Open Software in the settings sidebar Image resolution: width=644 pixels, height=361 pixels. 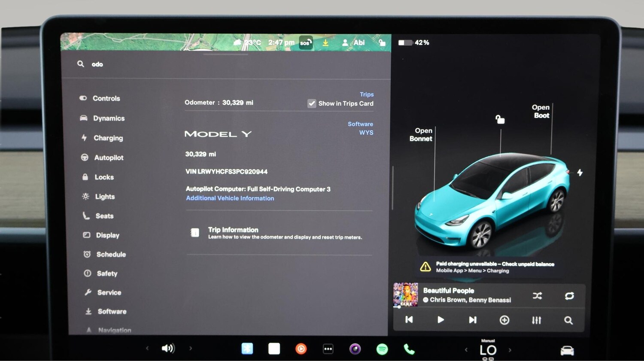[x=106, y=311]
